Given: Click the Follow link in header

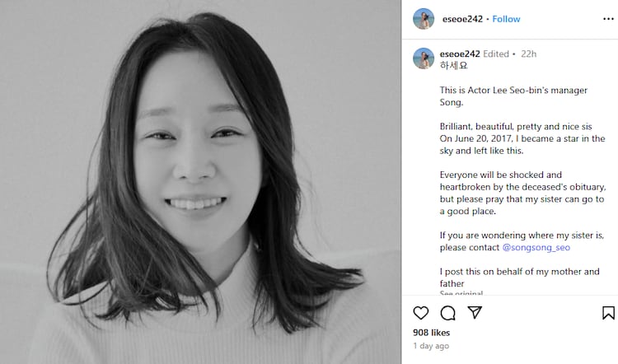Looking at the screenshot, I should click(506, 19).
